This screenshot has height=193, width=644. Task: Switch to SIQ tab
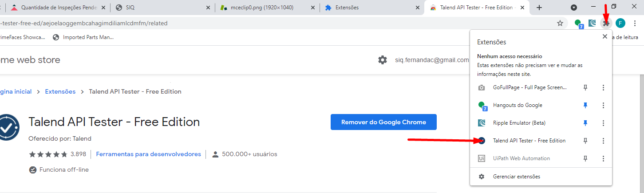[x=162, y=8]
